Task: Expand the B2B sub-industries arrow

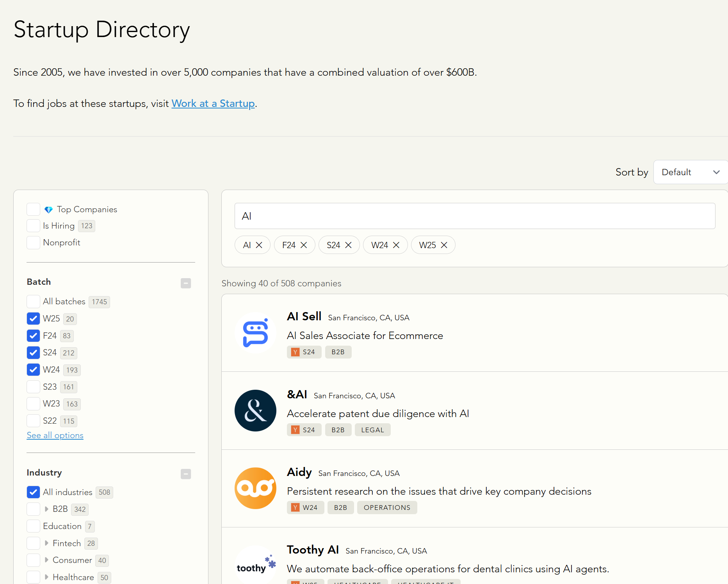Action: tap(46, 509)
